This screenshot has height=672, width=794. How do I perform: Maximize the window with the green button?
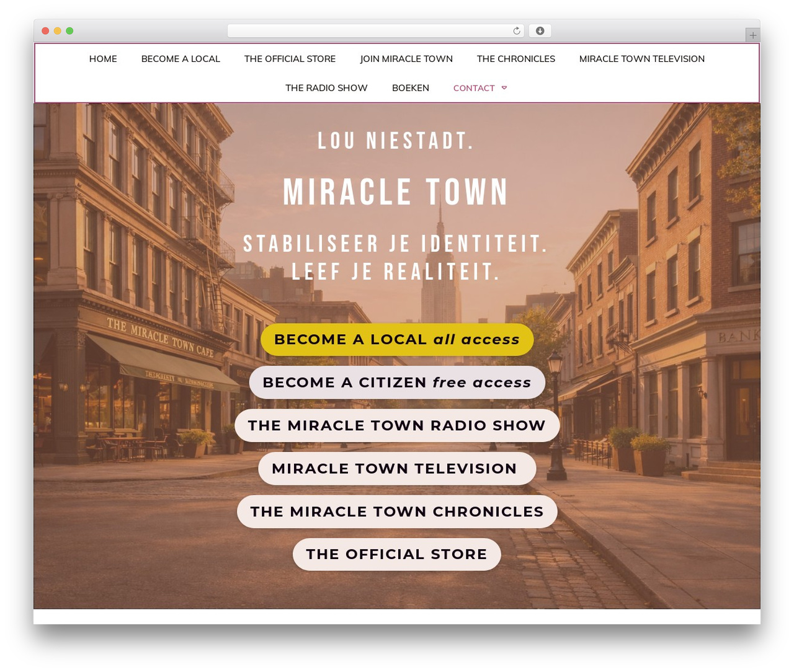click(x=69, y=31)
